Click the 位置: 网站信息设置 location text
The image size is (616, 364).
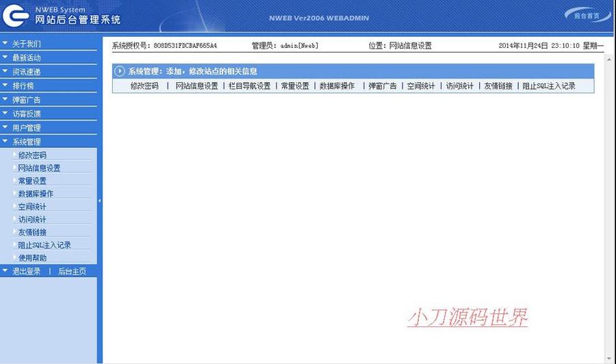(400, 46)
